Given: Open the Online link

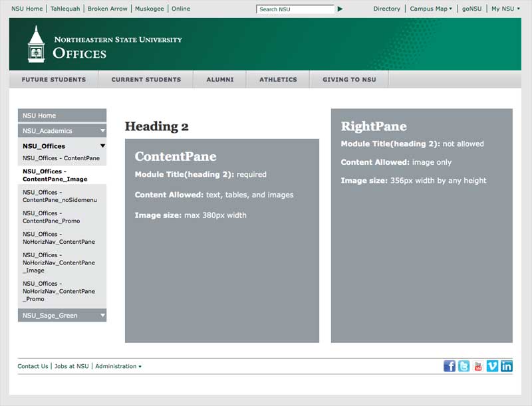Looking at the screenshot, I should click(x=180, y=9).
